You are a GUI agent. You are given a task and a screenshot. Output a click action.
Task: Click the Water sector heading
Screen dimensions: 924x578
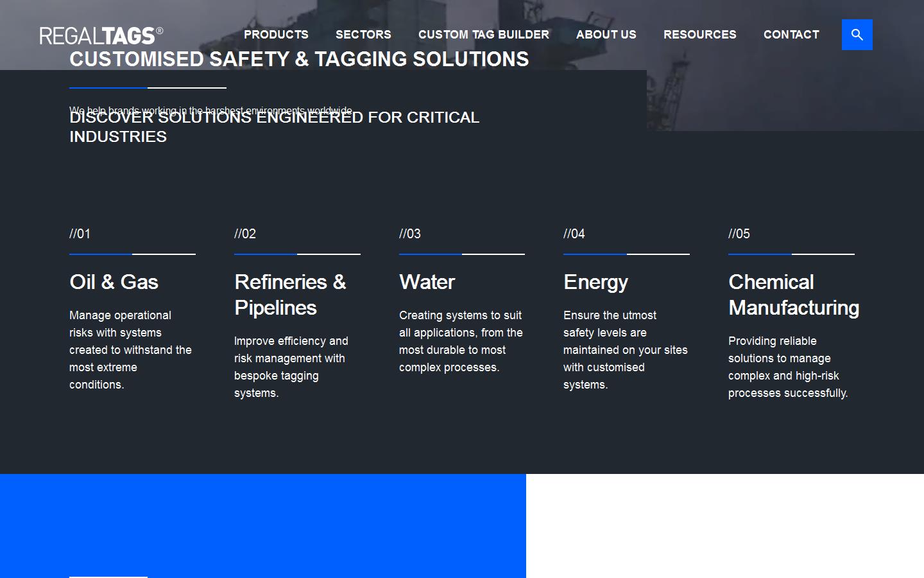pos(427,282)
